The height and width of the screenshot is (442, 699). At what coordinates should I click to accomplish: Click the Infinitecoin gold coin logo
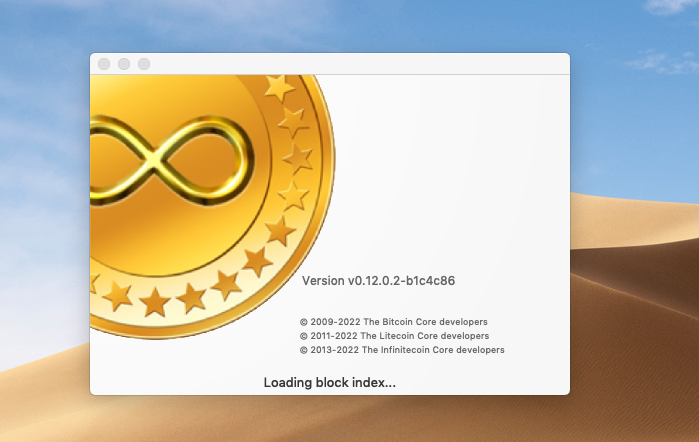pos(212,207)
